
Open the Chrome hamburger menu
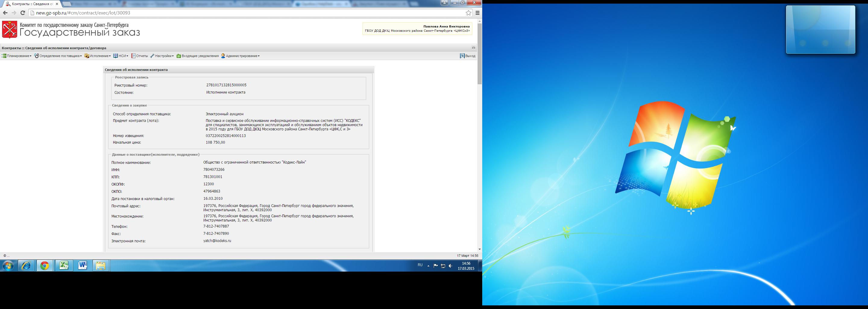pos(477,13)
